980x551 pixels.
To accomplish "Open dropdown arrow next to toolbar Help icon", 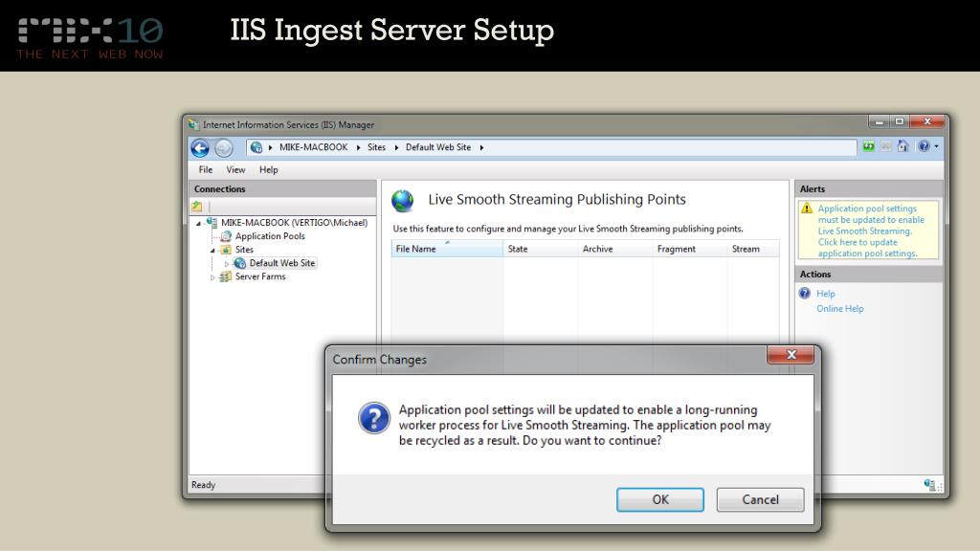I will (936, 146).
